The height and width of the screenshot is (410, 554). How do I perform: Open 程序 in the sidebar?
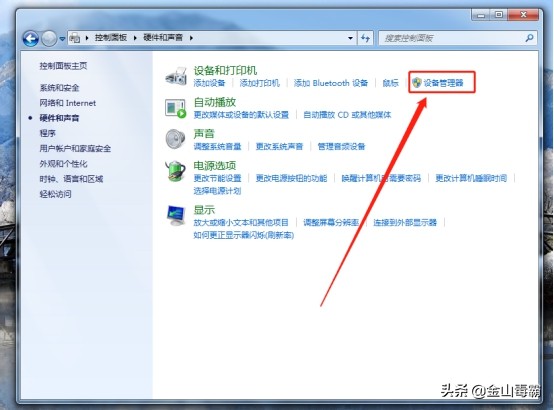click(x=47, y=133)
